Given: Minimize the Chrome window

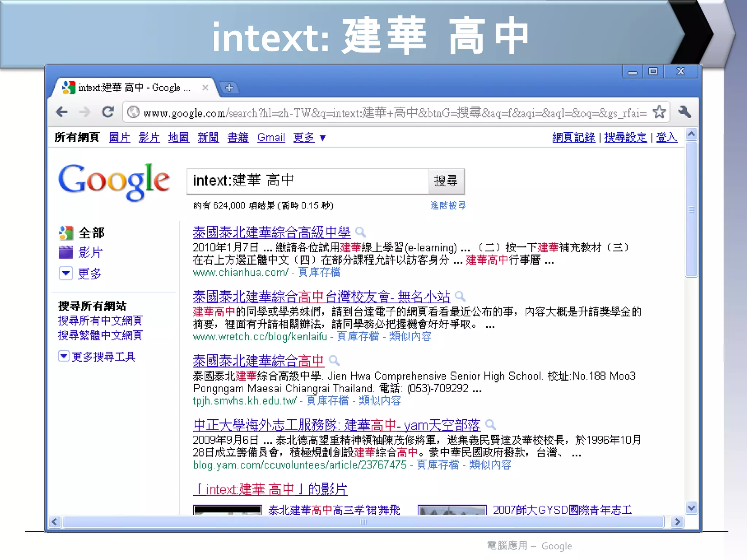Looking at the screenshot, I should 632,71.
